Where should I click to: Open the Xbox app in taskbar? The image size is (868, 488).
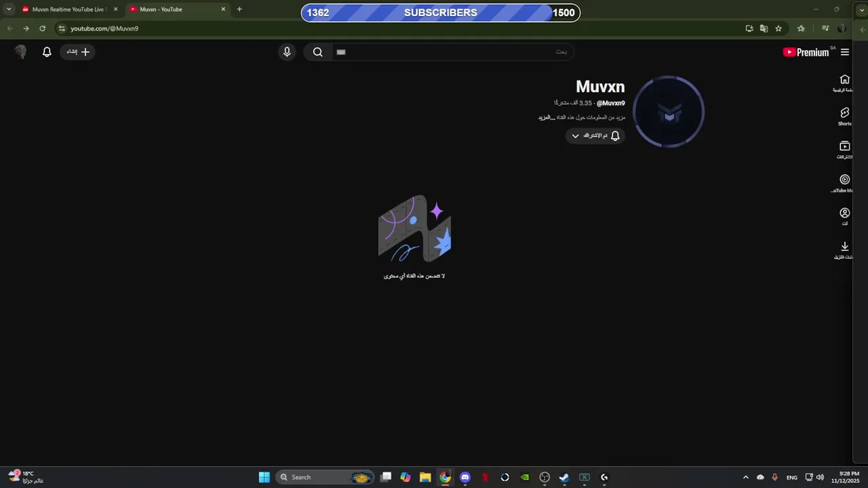(x=584, y=477)
